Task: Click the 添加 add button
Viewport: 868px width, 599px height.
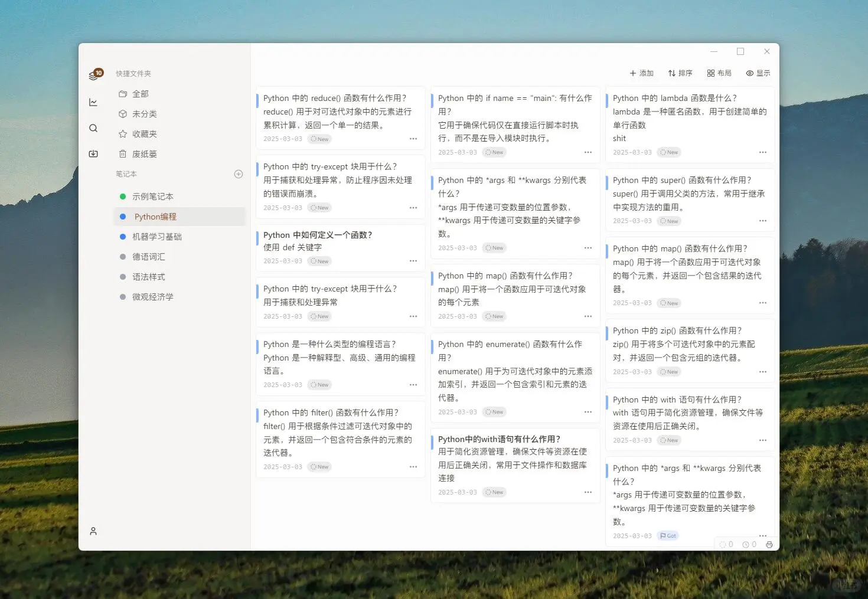Action: 641,73
